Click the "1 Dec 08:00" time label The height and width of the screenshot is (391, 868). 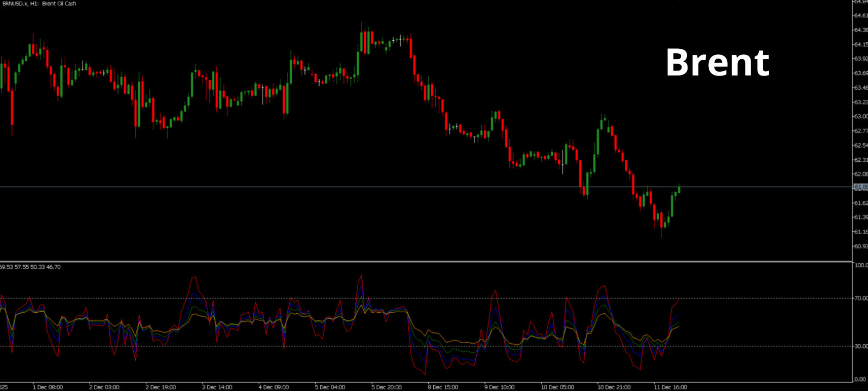(x=48, y=387)
